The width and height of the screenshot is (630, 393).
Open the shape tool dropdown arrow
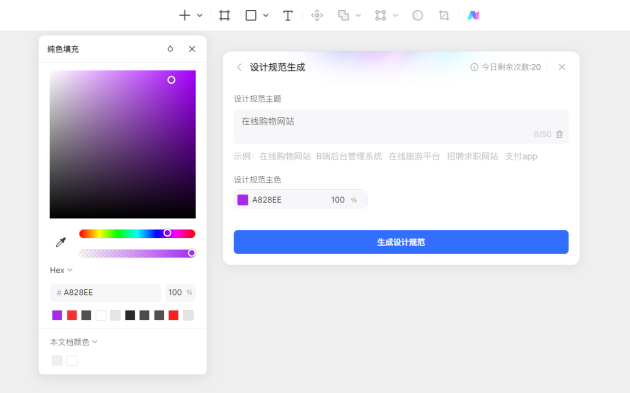pos(266,16)
